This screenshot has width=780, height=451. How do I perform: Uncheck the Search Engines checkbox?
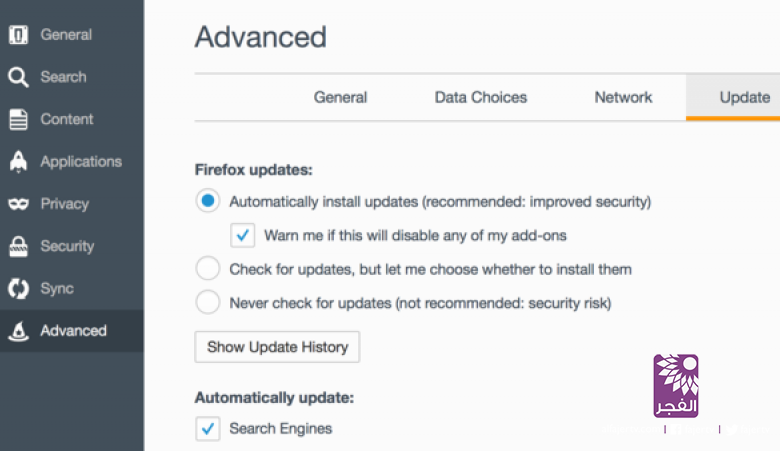point(207,428)
